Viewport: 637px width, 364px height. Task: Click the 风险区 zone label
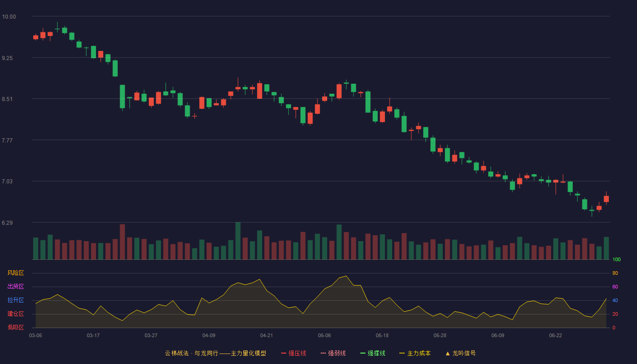click(x=15, y=273)
